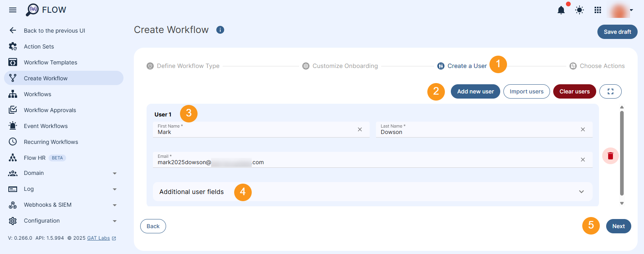Click Clear users button
Viewport: 644px width, 254px height.
pos(574,91)
